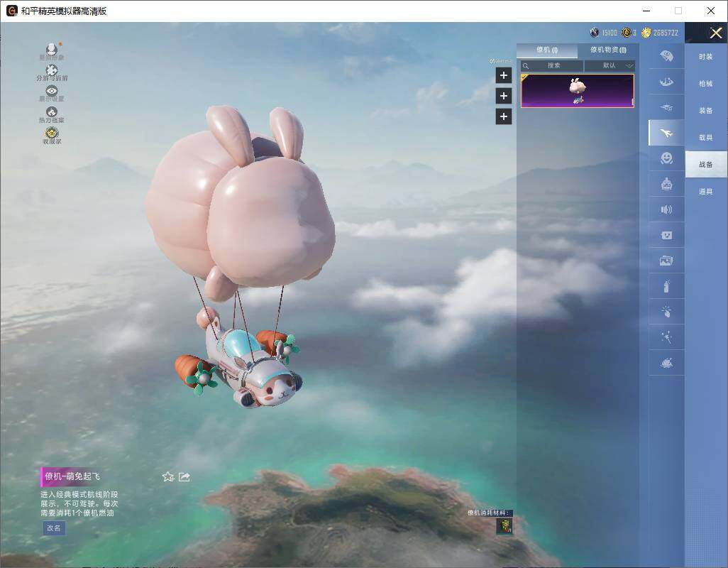The image size is (728, 568).
Task: Click the first plus slot button
Action: (x=504, y=75)
